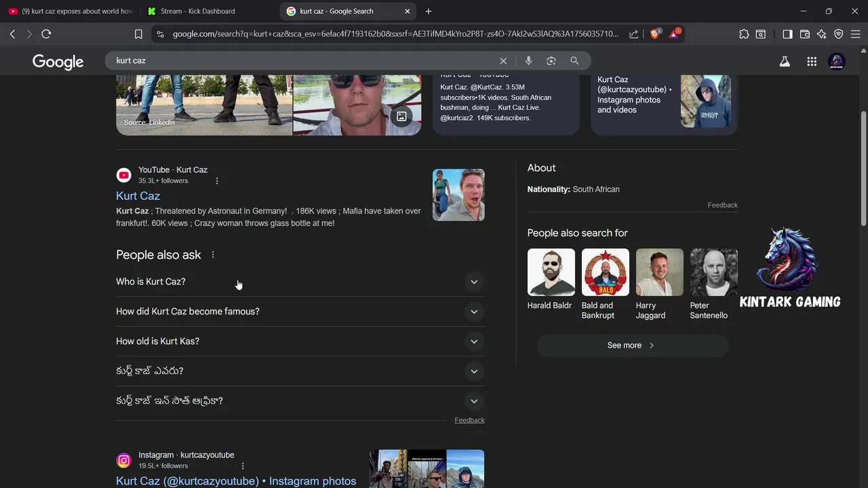
Task: Click the Google logo
Action: point(58,62)
